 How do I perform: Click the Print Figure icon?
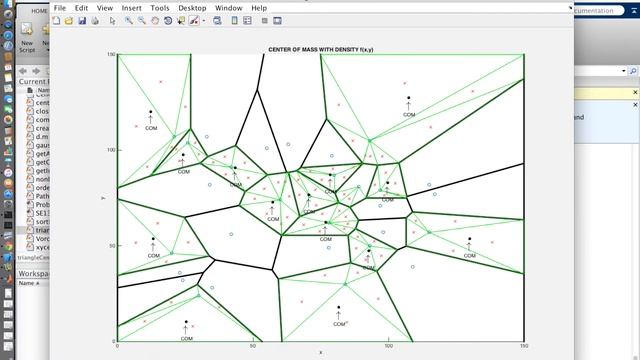(95, 20)
